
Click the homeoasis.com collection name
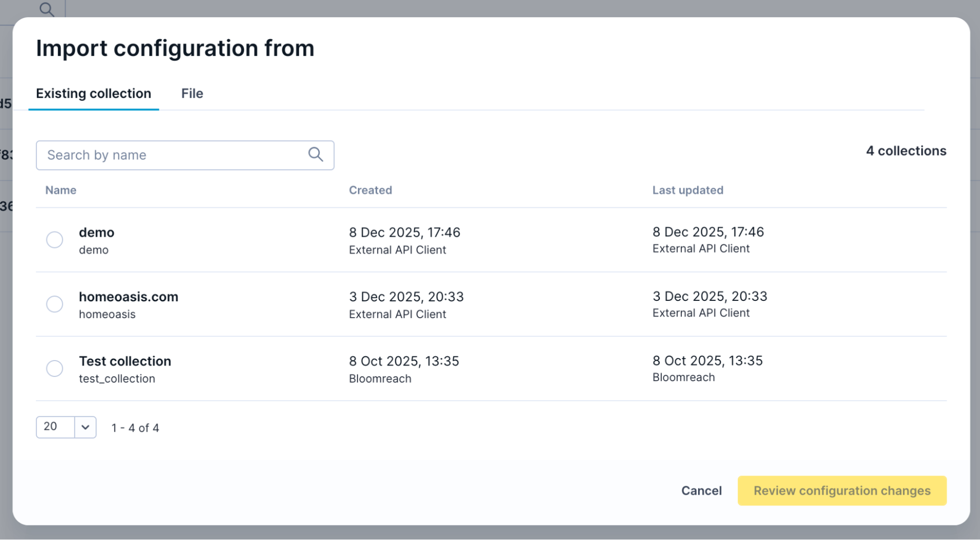click(x=128, y=297)
